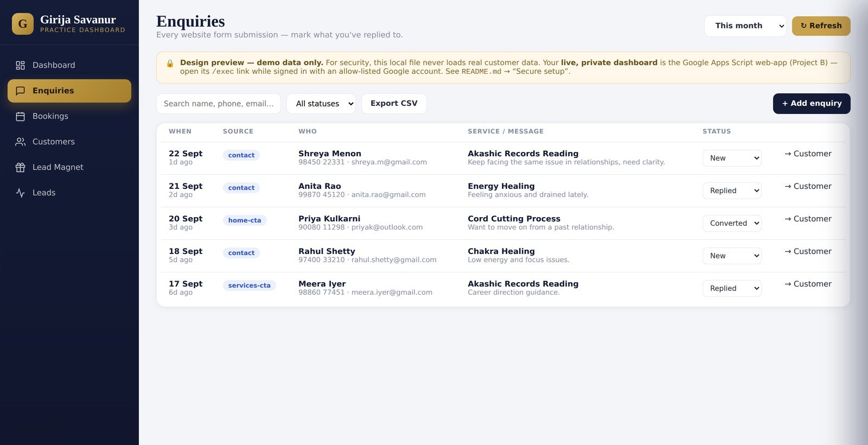This screenshot has width=868, height=445.
Task: Open the Dashboard page
Action: 69,65
